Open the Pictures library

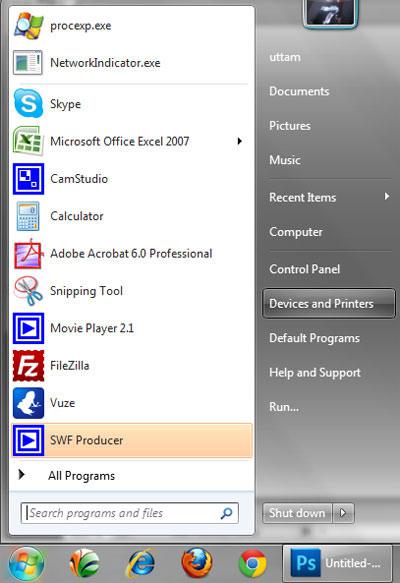[x=290, y=126]
